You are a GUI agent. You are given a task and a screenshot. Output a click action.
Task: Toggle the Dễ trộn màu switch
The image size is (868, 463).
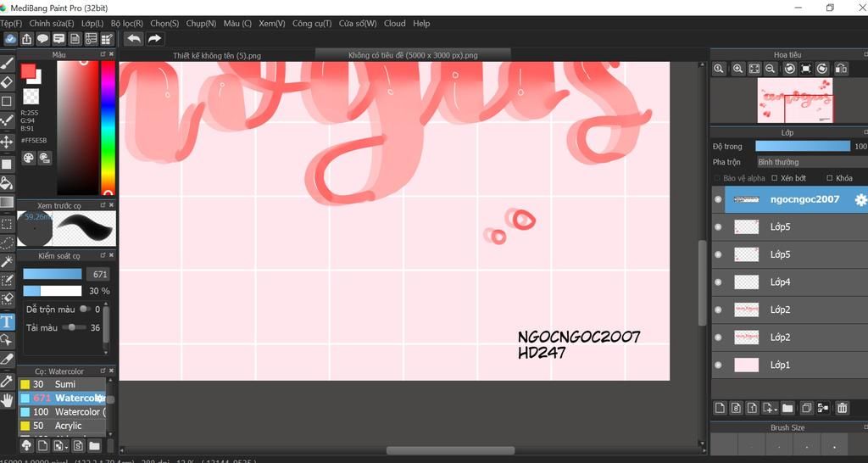coord(85,309)
